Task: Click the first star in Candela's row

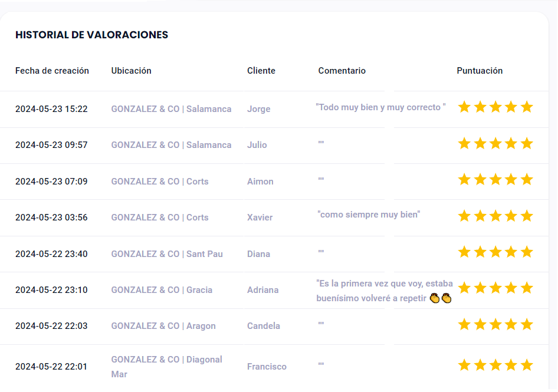Action: pos(464,324)
